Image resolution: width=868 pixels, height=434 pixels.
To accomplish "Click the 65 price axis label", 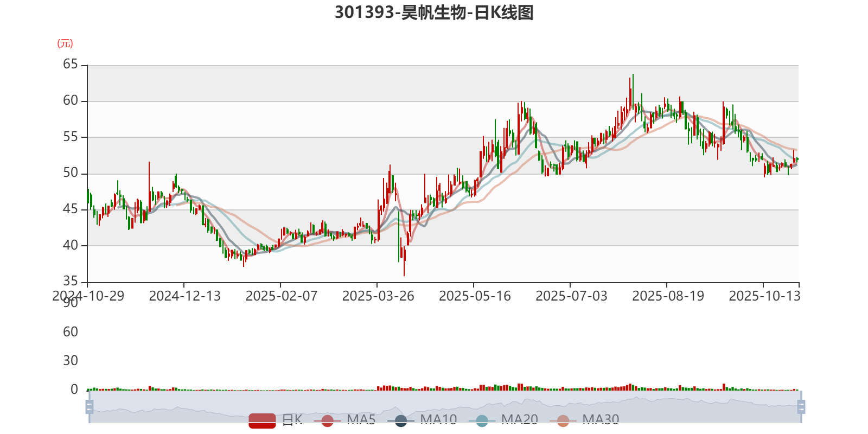I will [71, 64].
